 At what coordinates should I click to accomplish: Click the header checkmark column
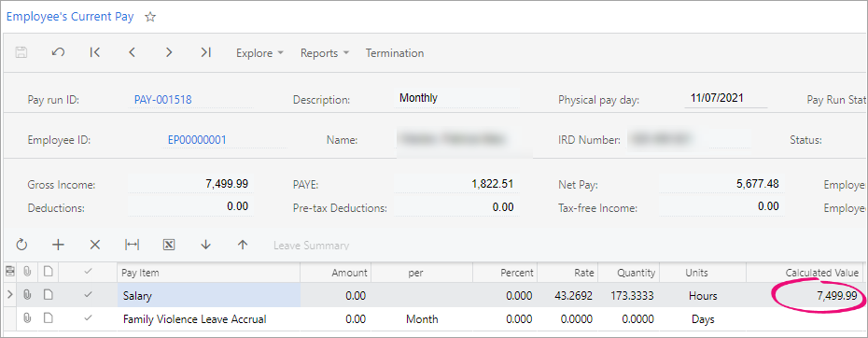point(88,272)
